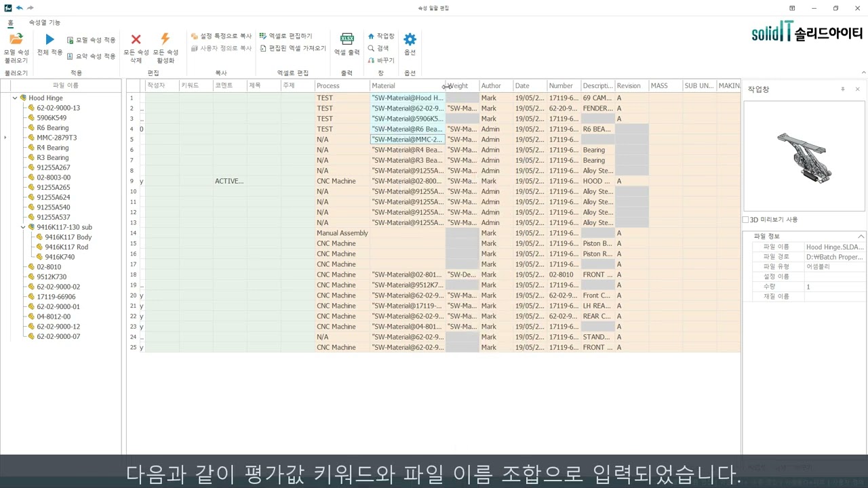Apply model properties via 모델 속성 적용
The height and width of the screenshot is (488, 868).
point(91,40)
